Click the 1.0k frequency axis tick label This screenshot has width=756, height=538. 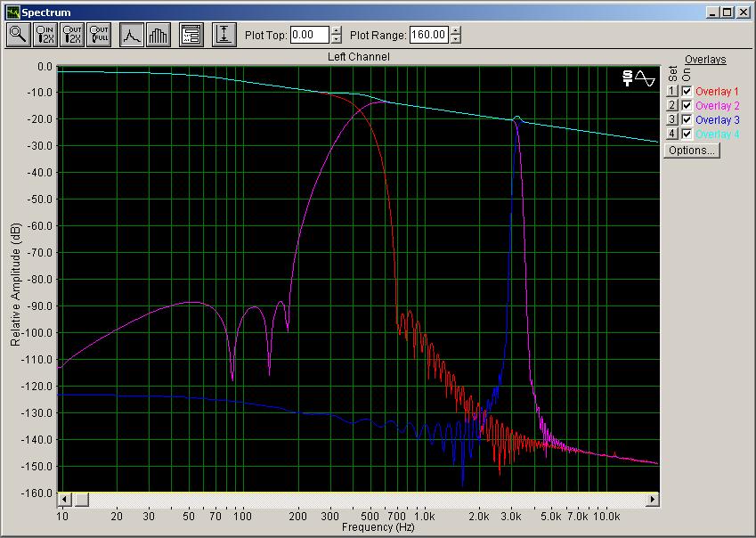[424, 517]
